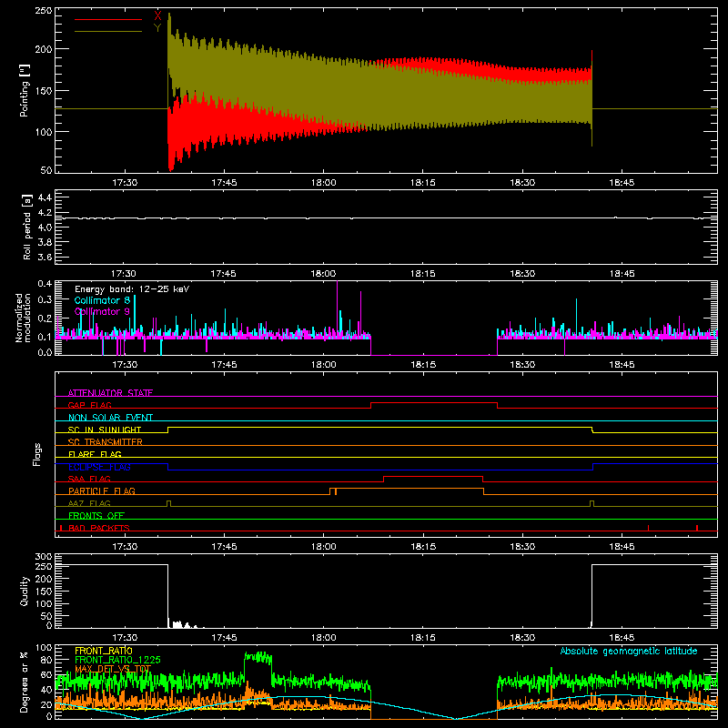
Task: Click the 'Flags' y-axis title
Action: coord(36,454)
